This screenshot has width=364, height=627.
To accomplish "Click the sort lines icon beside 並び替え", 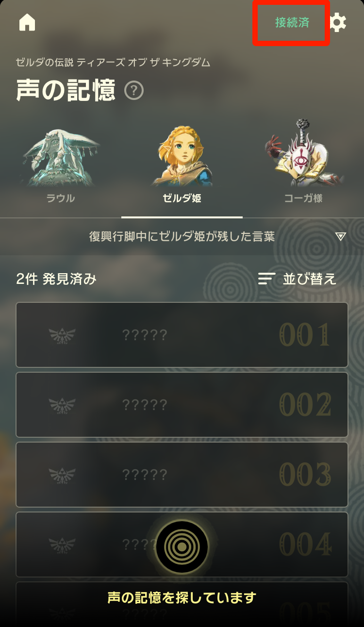I will click(x=267, y=279).
